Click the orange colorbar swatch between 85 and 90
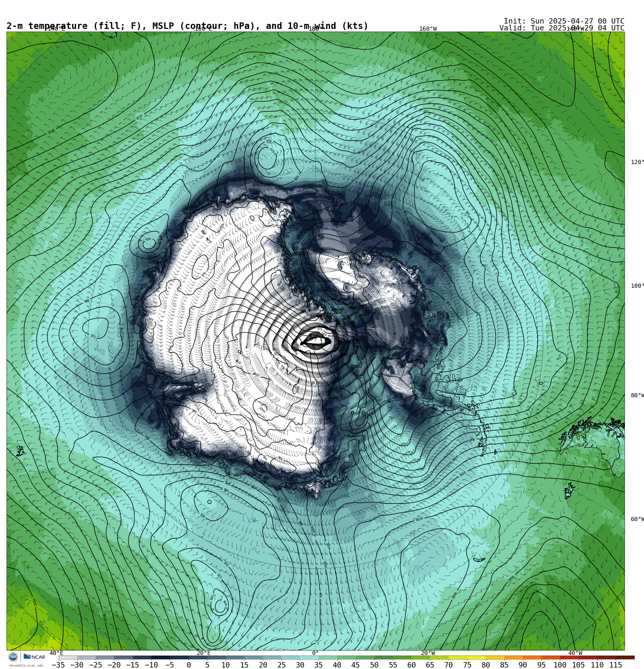The width and height of the screenshot is (644, 669). point(514,657)
